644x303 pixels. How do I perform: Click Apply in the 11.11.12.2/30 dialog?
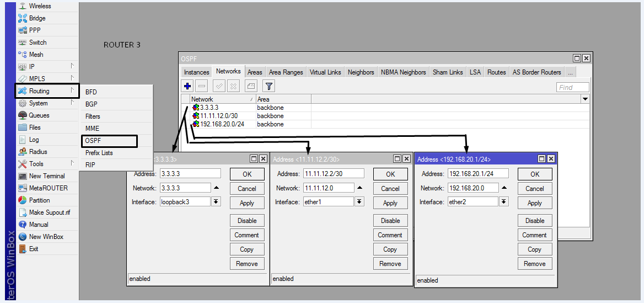(390, 203)
